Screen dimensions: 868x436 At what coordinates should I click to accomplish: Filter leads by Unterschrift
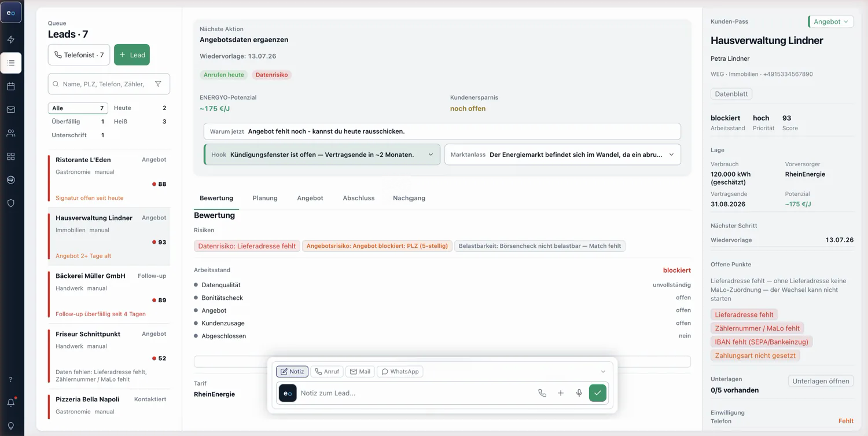78,135
